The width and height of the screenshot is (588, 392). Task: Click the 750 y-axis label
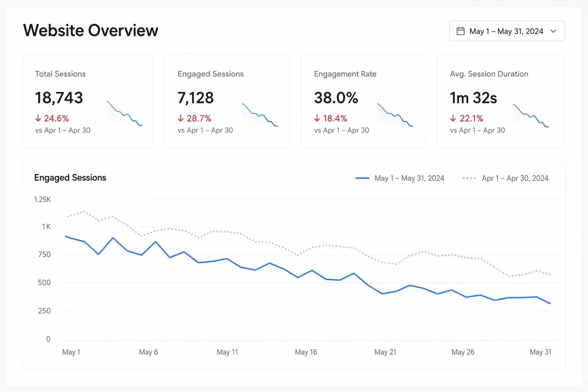click(44, 255)
